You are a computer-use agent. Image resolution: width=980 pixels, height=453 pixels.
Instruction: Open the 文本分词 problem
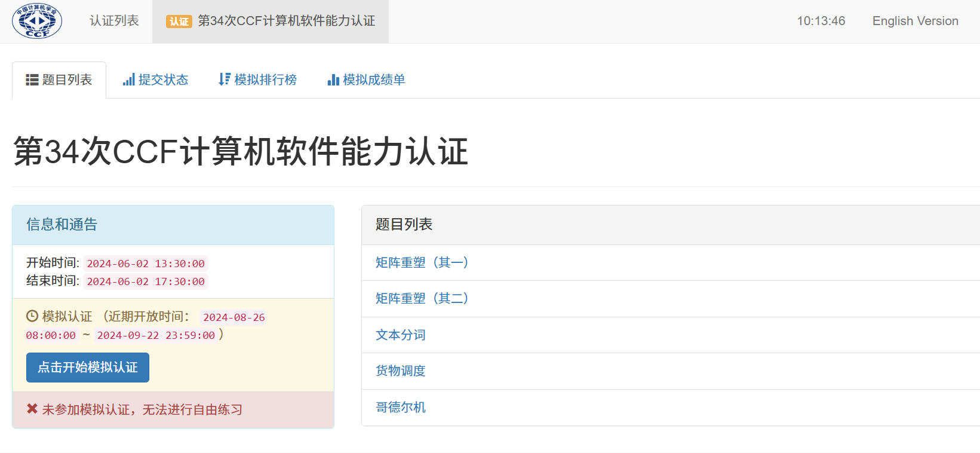[x=401, y=335]
